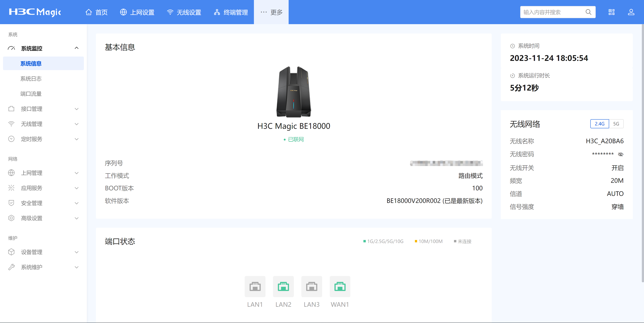Viewport: 644px width, 323px height.
Task: Click the 系统时间 clock icon
Action: pyautogui.click(x=513, y=46)
